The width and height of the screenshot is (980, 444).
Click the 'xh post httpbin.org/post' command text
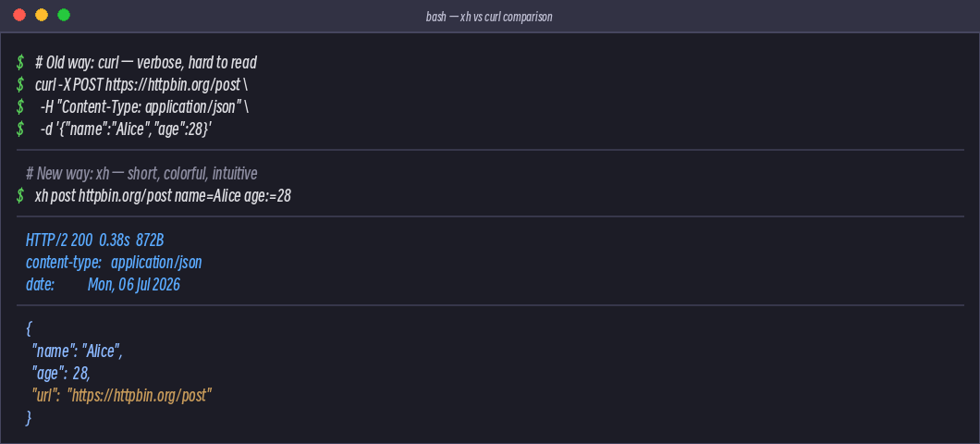tap(104, 196)
